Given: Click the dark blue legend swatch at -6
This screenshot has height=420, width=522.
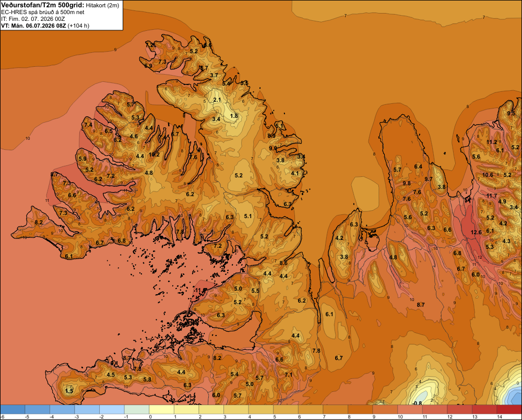Looking at the screenshot, I should [13, 410].
